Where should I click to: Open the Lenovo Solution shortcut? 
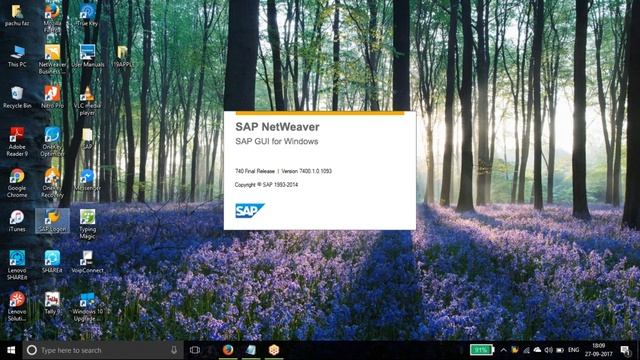tap(17, 307)
